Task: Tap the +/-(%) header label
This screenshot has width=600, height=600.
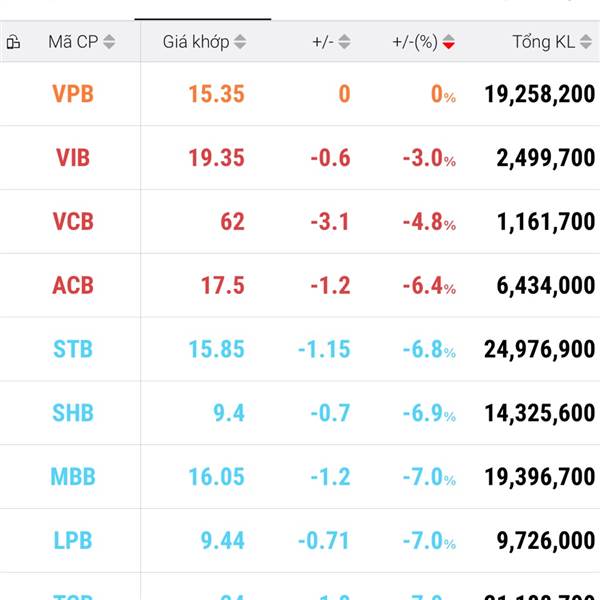Action: click(415, 42)
